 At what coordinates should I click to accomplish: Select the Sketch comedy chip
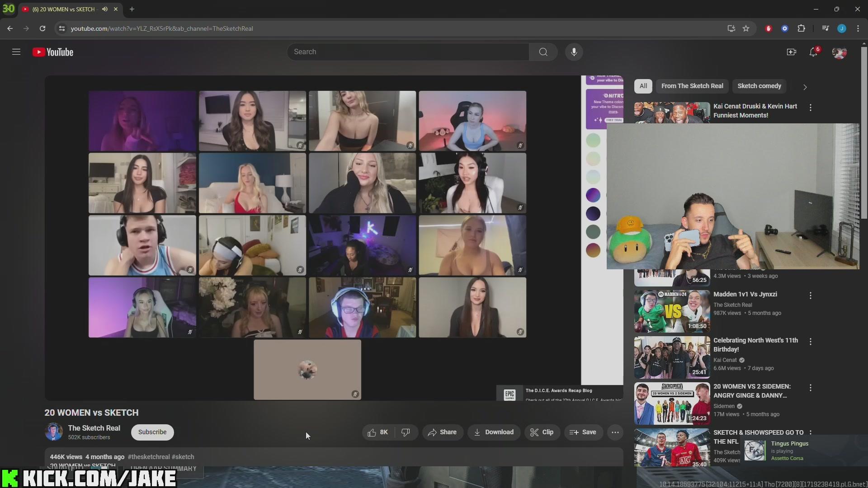pos(759,86)
